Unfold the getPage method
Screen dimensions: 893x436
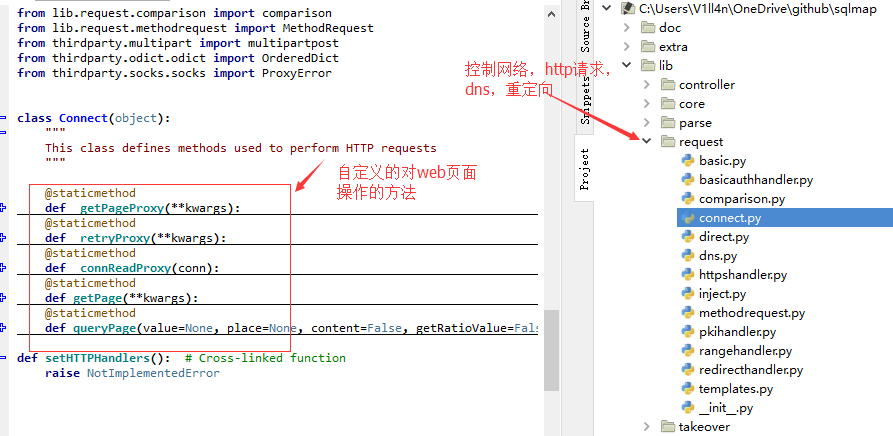click(x=3, y=298)
